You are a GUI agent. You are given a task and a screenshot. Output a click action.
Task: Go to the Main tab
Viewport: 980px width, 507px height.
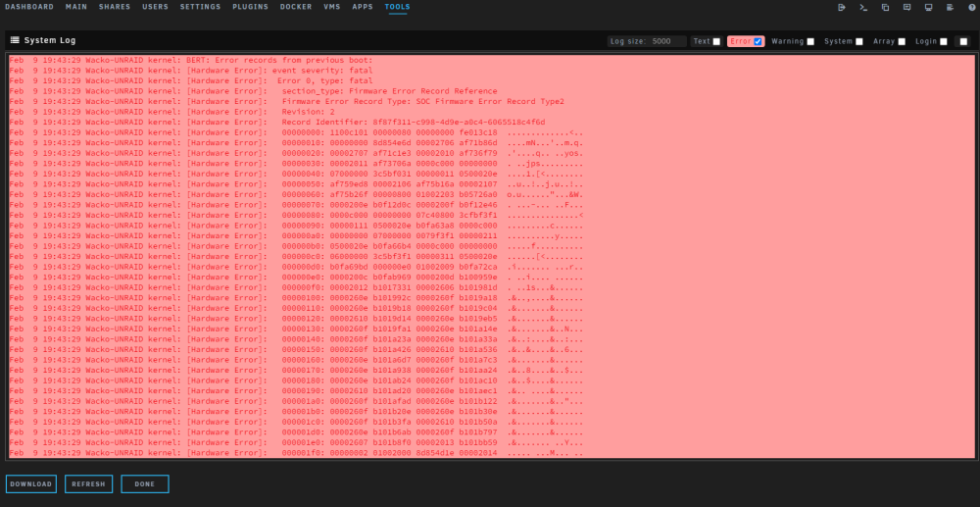tap(76, 7)
